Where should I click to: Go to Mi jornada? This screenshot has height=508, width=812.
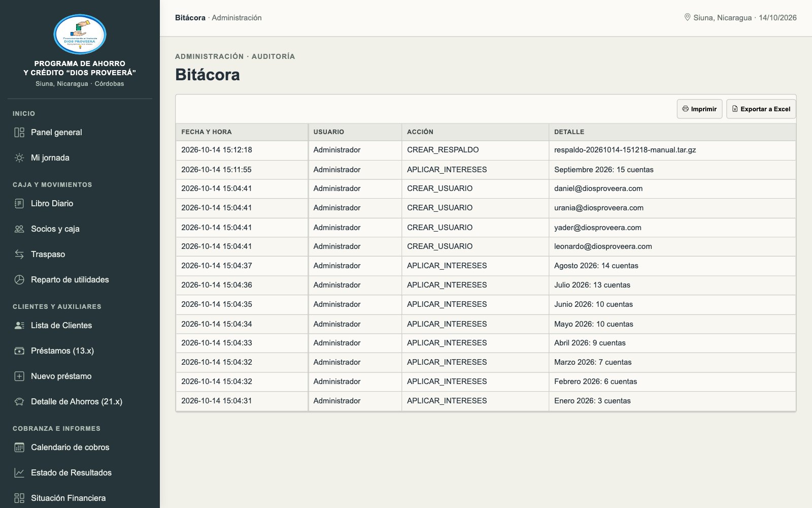click(80, 158)
